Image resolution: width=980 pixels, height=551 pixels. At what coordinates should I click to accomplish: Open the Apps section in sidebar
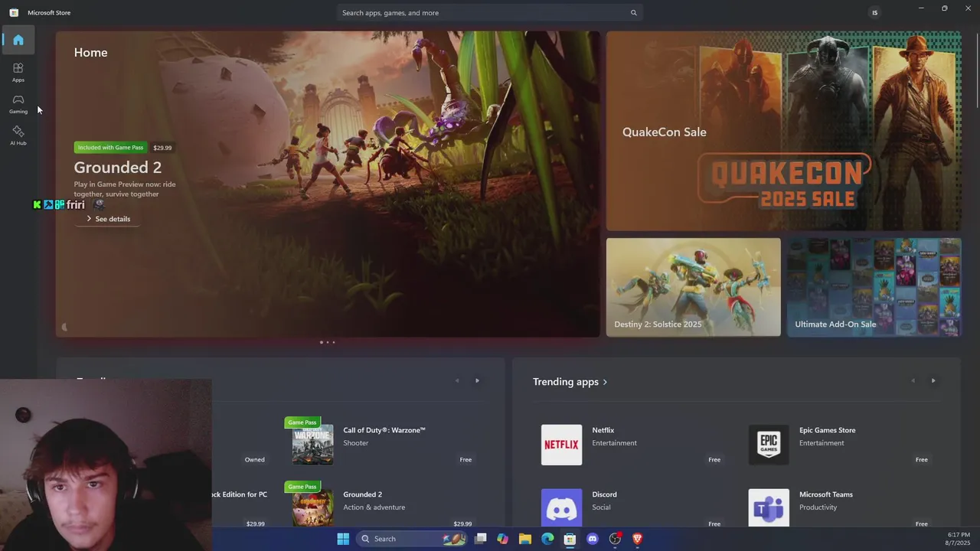point(18,72)
